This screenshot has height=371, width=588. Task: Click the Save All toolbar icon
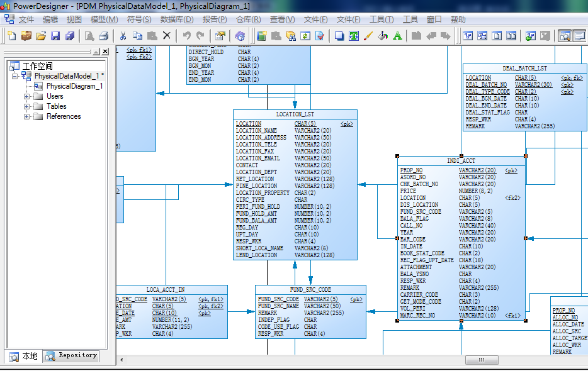click(x=70, y=36)
